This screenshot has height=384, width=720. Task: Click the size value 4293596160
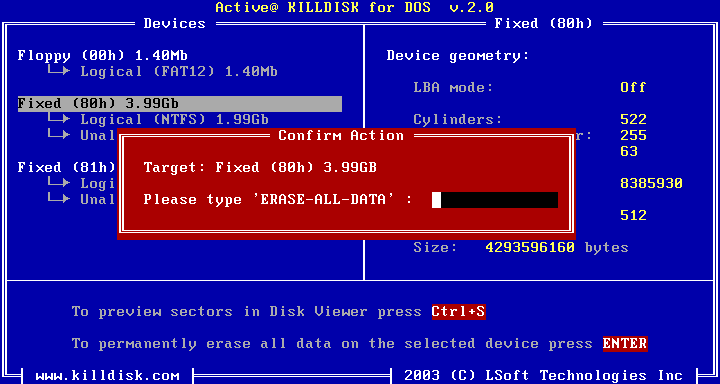click(x=530, y=248)
